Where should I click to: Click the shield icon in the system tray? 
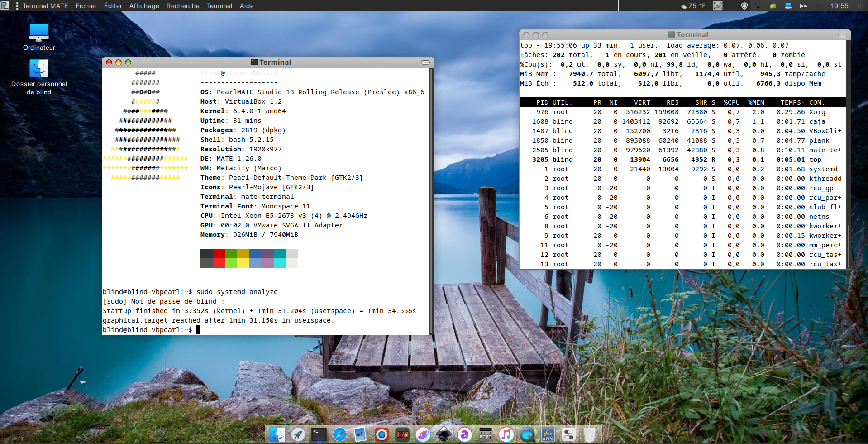coord(744,6)
